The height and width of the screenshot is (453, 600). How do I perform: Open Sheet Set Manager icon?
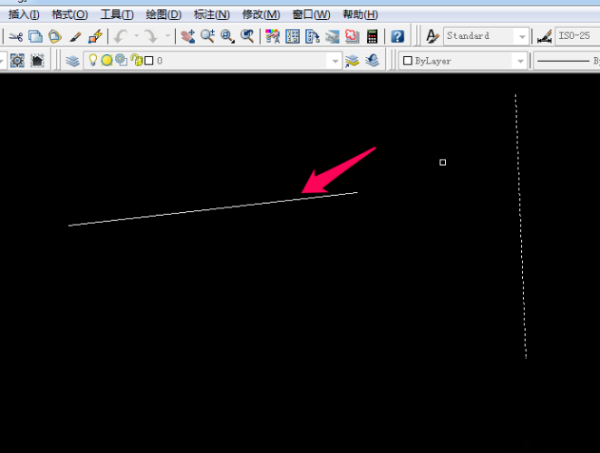332,37
